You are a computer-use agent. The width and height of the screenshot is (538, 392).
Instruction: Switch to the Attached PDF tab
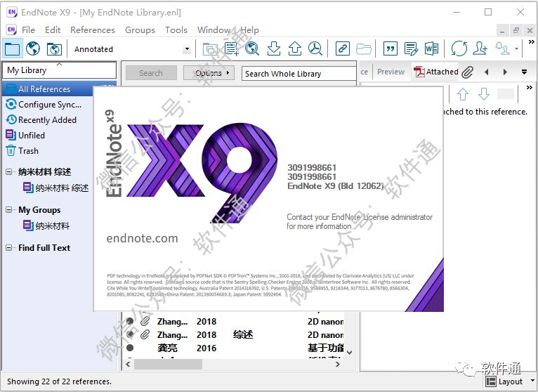coord(436,72)
